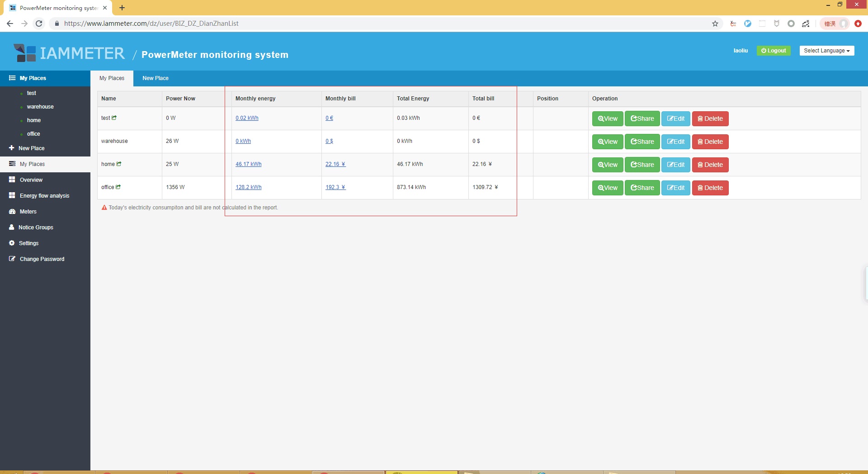Image resolution: width=868 pixels, height=474 pixels.
Task: Click the Settings gear icon
Action: pos(12,243)
